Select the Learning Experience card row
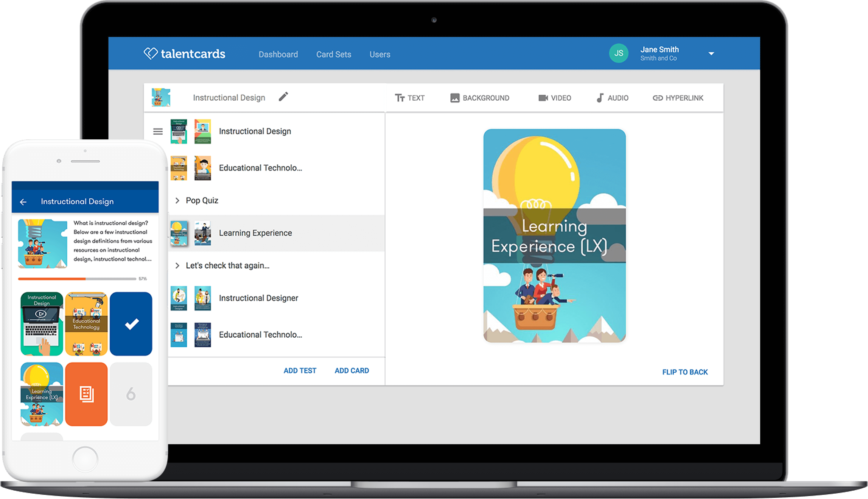The image size is (868, 499). click(x=276, y=233)
